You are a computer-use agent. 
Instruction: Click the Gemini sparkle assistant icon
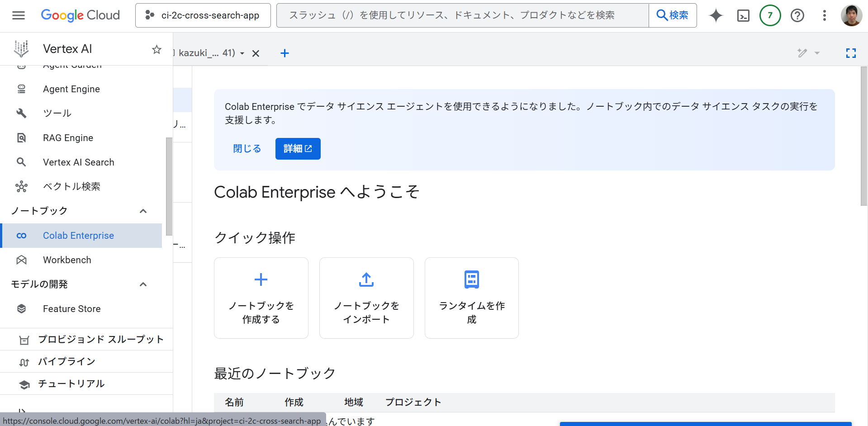716,15
